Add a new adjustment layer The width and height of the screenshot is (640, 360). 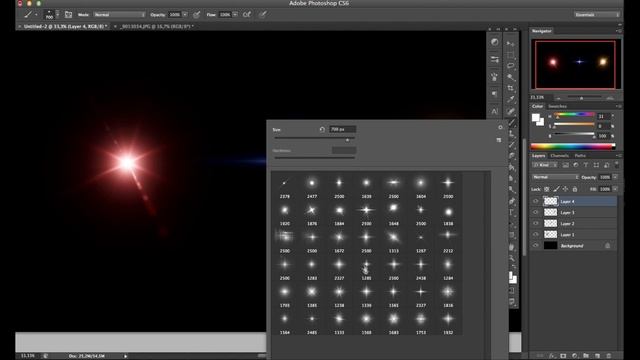pos(575,356)
